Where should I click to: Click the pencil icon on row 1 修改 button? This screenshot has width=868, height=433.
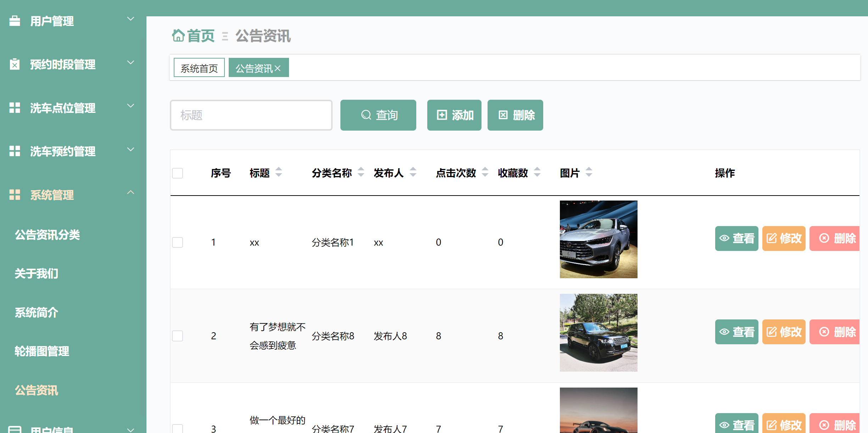[772, 238]
